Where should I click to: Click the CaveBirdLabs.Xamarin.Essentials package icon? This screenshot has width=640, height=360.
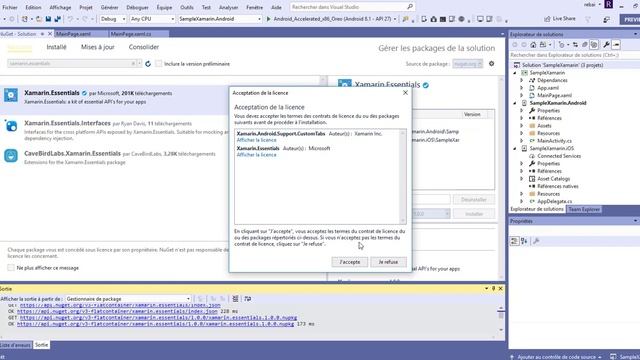11,156
